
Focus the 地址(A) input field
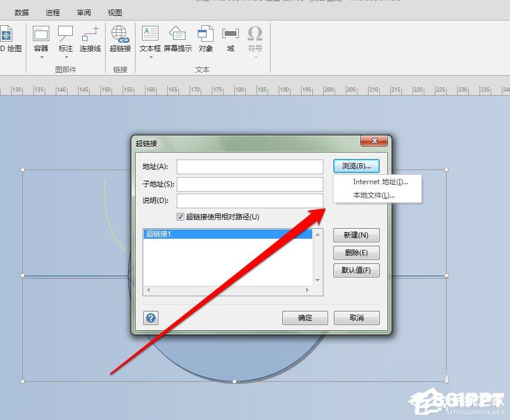tap(250, 167)
